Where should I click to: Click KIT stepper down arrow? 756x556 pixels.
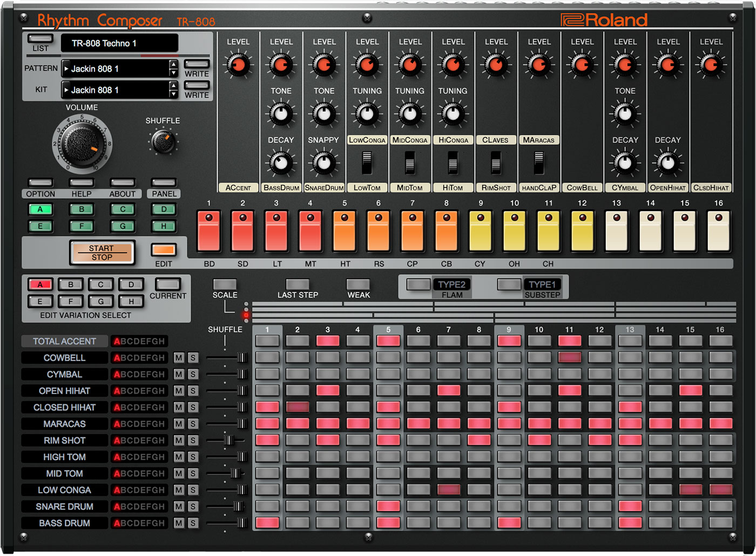click(x=173, y=94)
